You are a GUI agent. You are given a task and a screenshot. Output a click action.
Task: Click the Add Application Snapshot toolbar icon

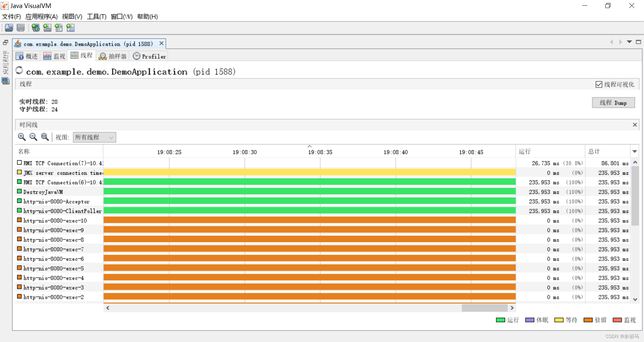click(x=70, y=28)
